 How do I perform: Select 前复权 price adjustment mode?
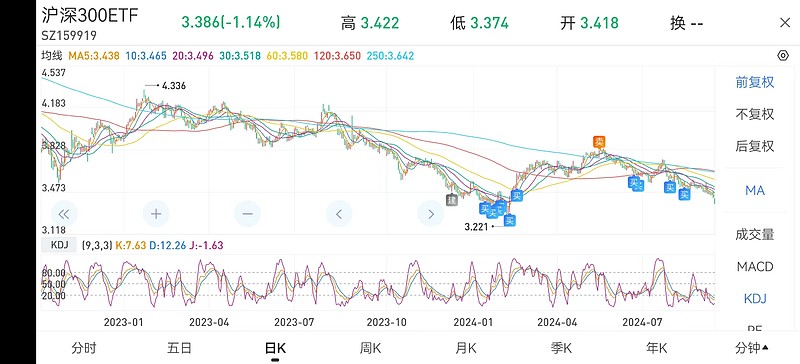755,82
